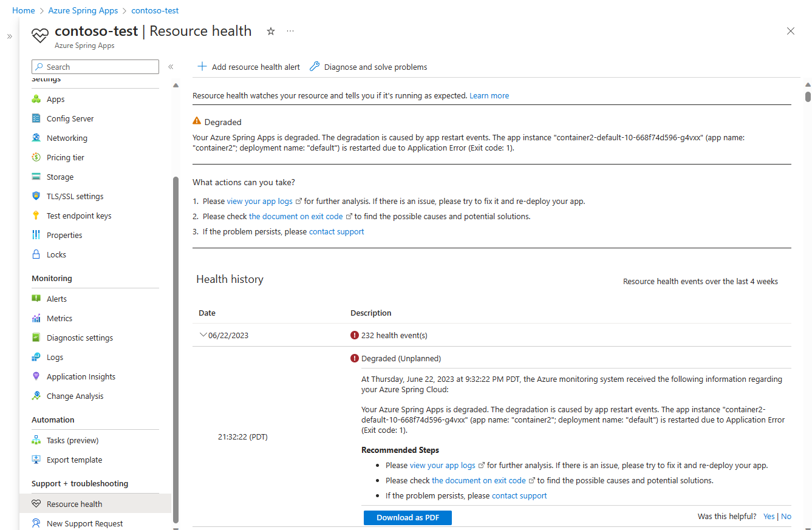Viewport: 812px width, 530px height.
Task: Open the top 'view your app logs' link
Action: pos(260,201)
